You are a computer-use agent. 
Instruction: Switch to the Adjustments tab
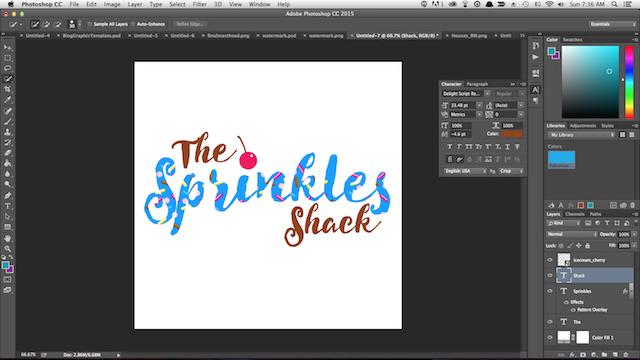point(582,126)
